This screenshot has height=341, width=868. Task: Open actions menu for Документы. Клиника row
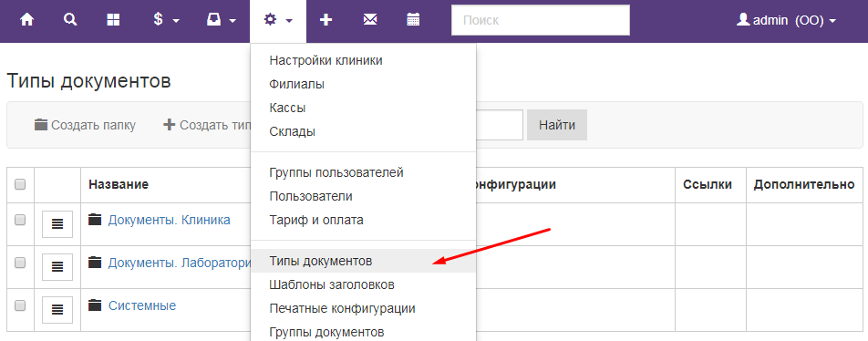pyautogui.click(x=57, y=224)
